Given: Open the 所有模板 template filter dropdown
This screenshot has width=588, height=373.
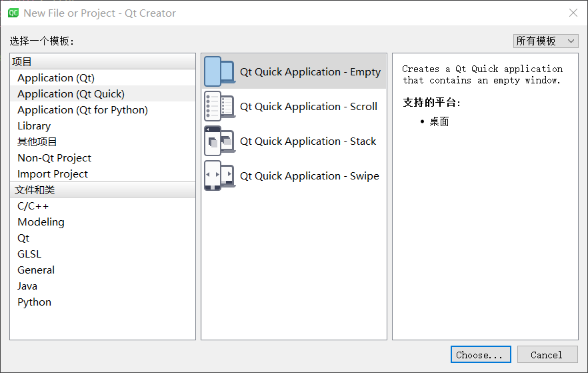Looking at the screenshot, I should click(x=545, y=41).
